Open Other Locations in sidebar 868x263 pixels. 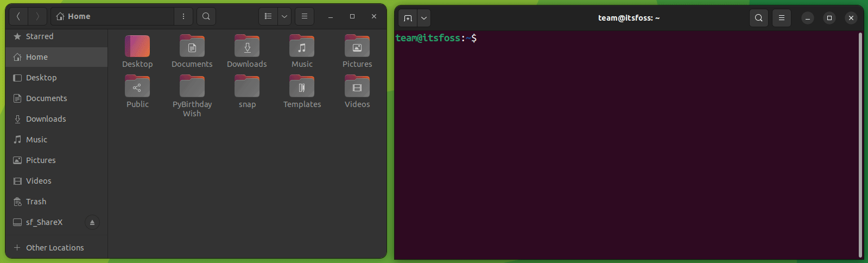(55, 248)
